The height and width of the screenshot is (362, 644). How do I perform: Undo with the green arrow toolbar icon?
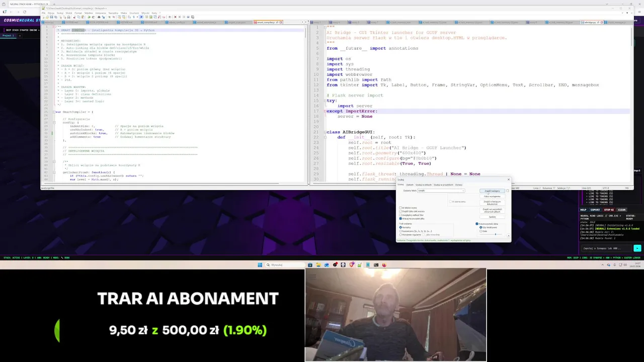pos(89,17)
